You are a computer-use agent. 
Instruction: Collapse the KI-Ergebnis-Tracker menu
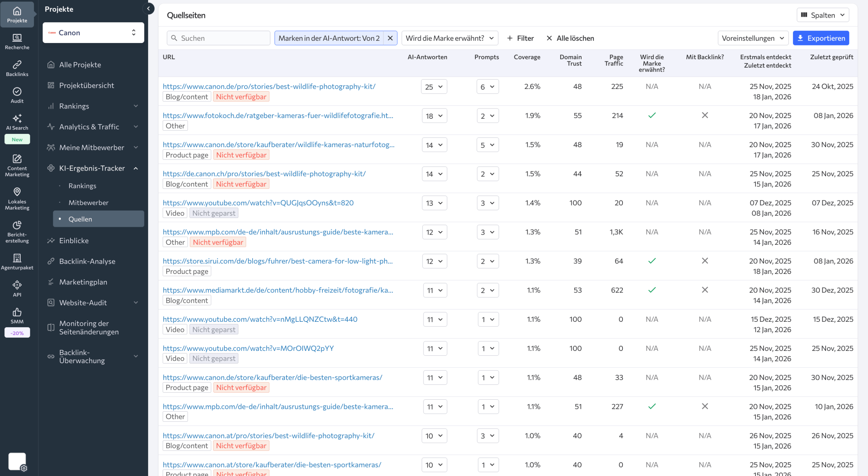tap(136, 168)
